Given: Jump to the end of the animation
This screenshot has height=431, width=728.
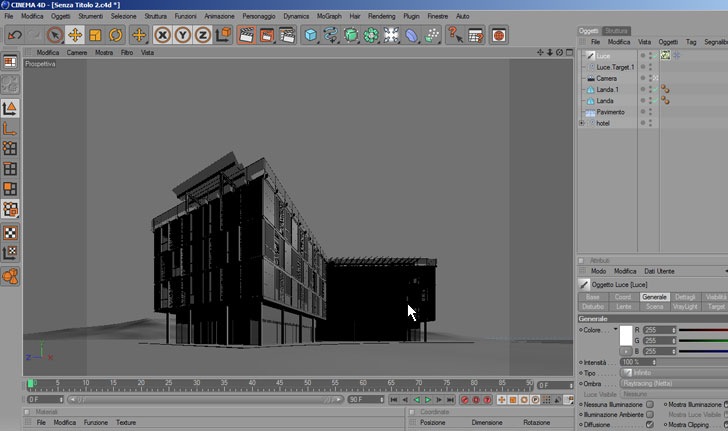Looking at the screenshot, I should (x=450, y=399).
